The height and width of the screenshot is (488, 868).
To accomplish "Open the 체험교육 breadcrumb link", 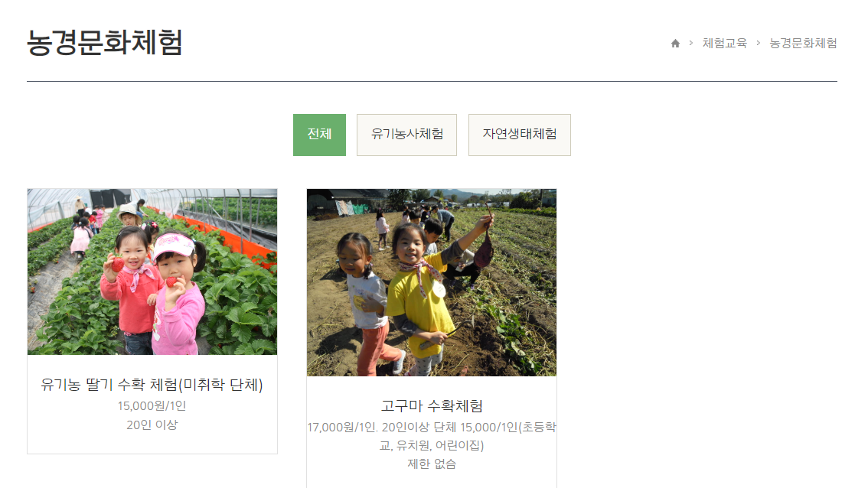I will click(724, 43).
